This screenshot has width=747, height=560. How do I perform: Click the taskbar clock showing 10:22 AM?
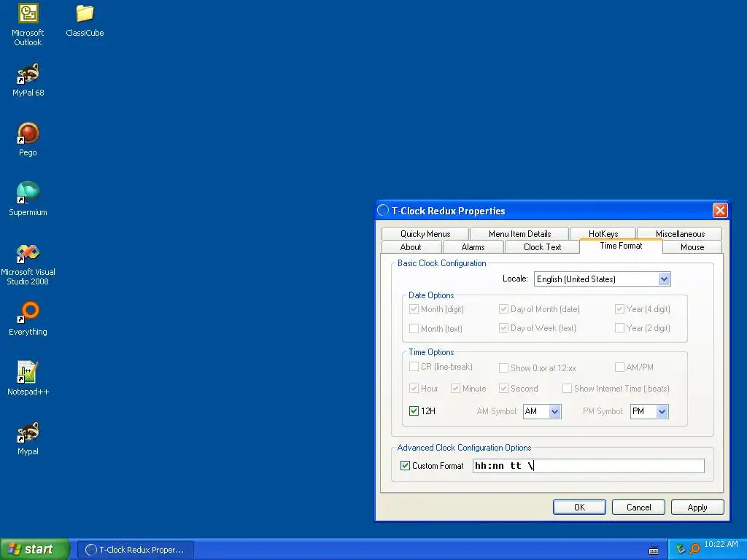[x=721, y=544]
